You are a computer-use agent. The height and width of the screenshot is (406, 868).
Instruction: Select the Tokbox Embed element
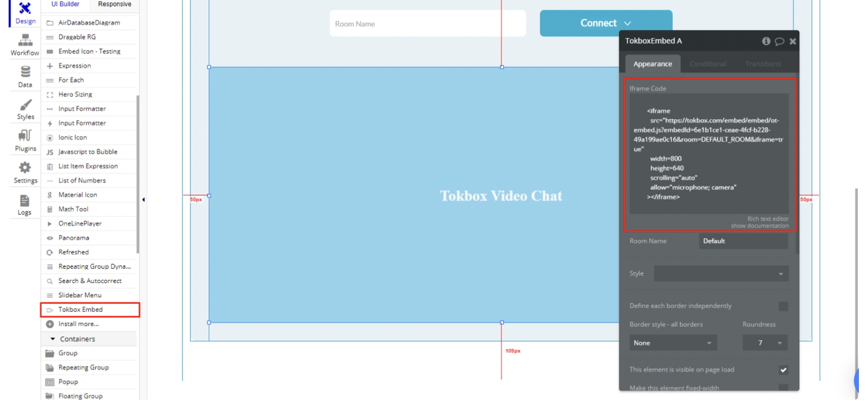pyautogui.click(x=89, y=310)
